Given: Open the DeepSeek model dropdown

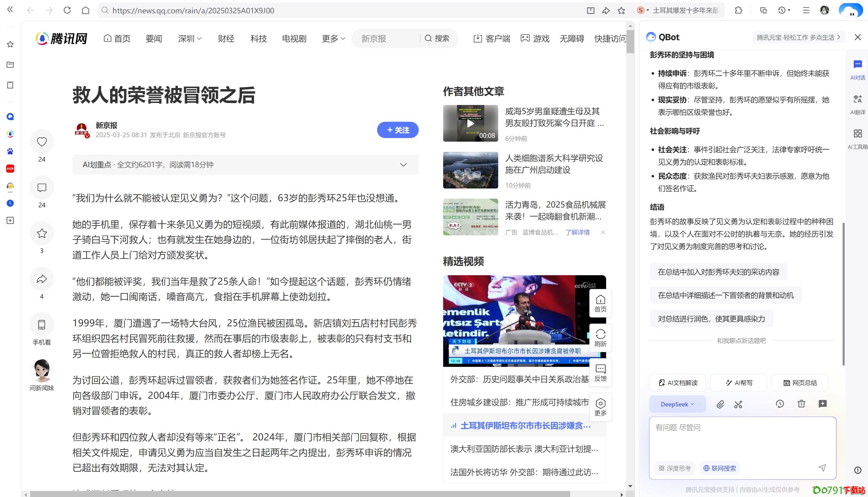Looking at the screenshot, I should click(x=677, y=404).
